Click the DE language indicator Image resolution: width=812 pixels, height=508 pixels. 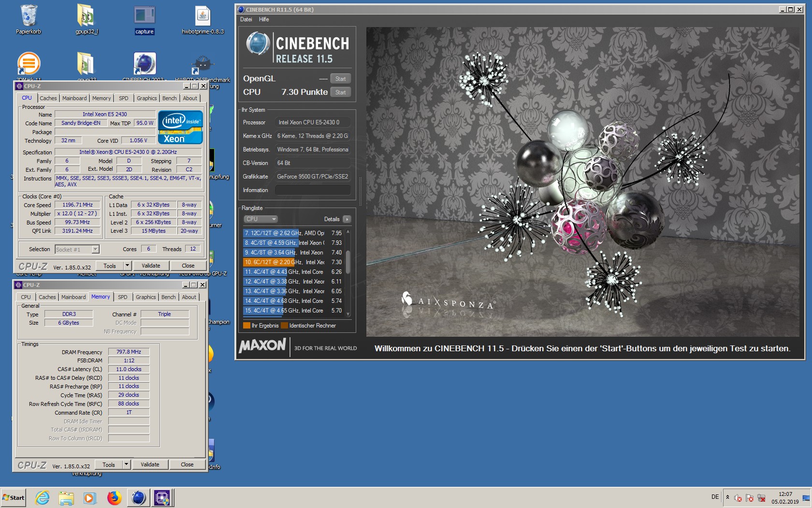tap(715, 497)
